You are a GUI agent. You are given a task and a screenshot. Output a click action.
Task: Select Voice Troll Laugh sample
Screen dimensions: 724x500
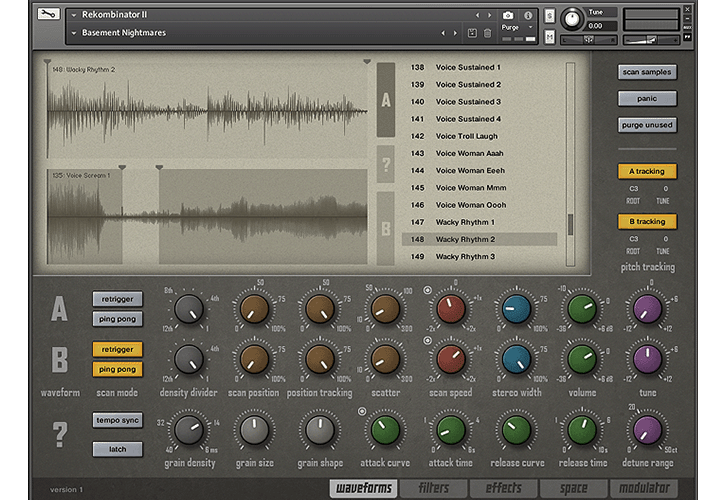(x=479, y=136)
